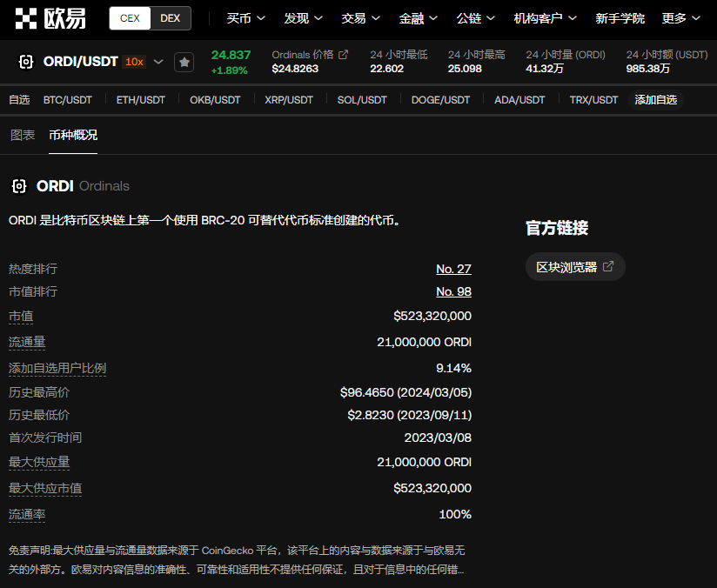The image size is (717, 588).
Task: Select the 币种概况 tab
Action: 73,135
